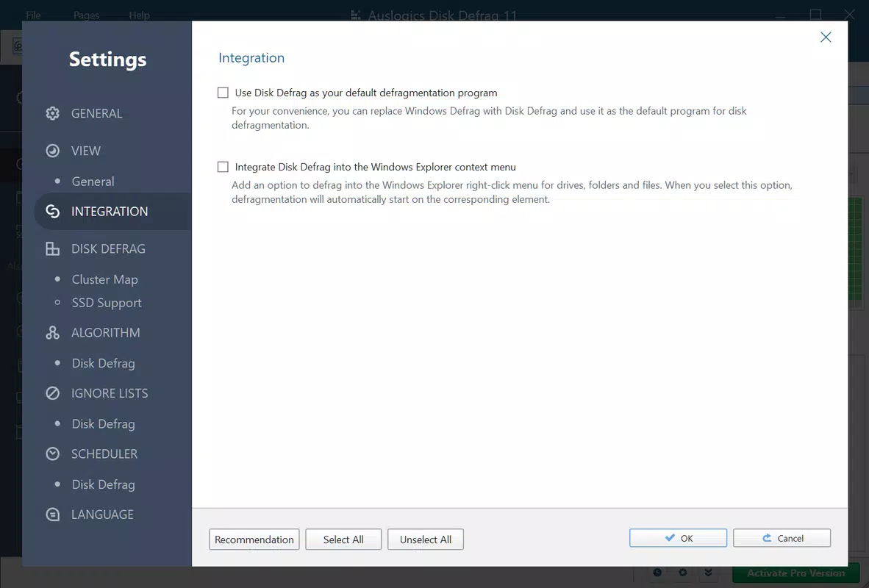
Task: Open the VIEW settings section
Action: (86, 151)
